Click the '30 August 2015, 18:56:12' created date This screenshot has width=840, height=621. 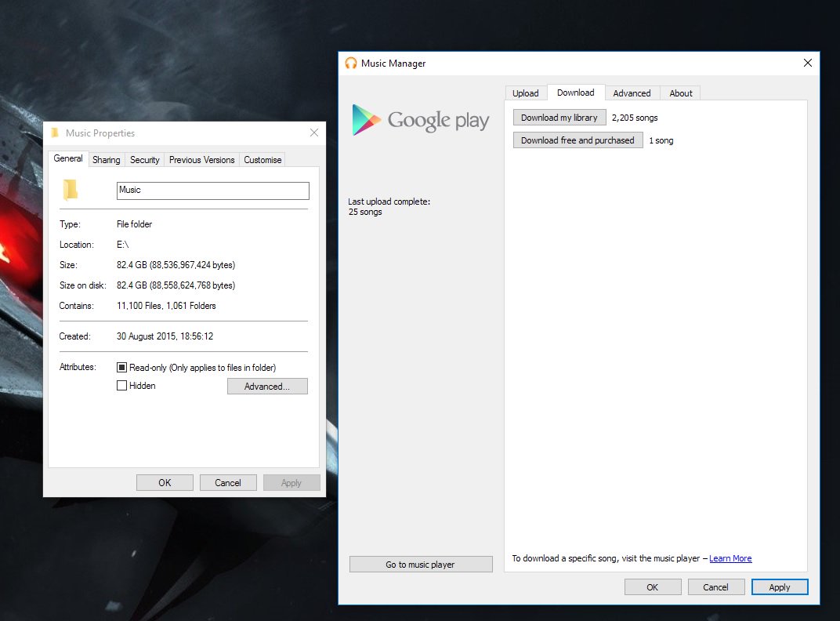click(165, 336)
